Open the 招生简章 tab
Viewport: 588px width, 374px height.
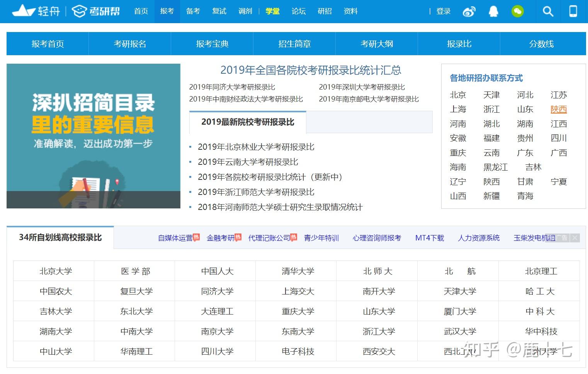click(294, 44)
